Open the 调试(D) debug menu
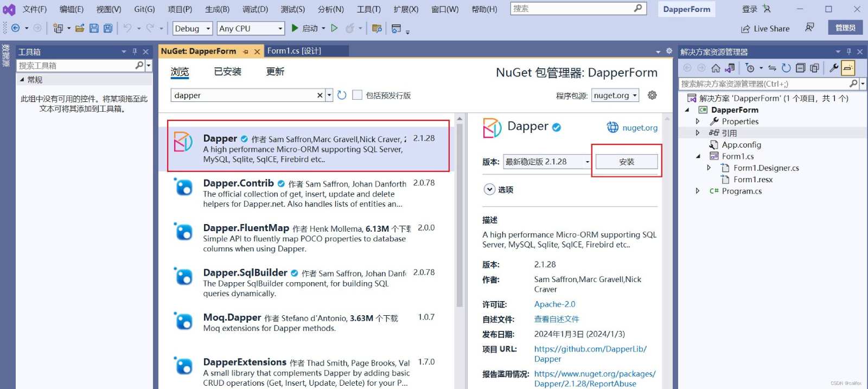 pyautogui.click(x=255, y=9)
